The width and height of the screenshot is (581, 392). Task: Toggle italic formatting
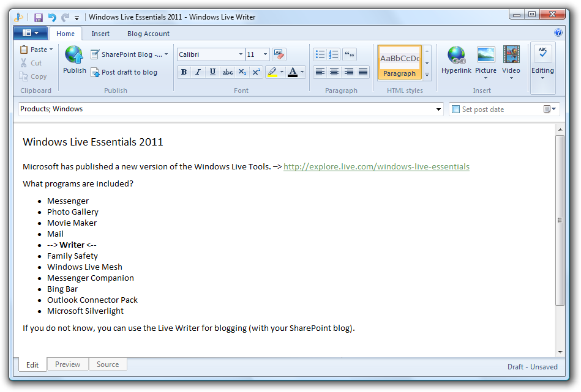[198, 72]
